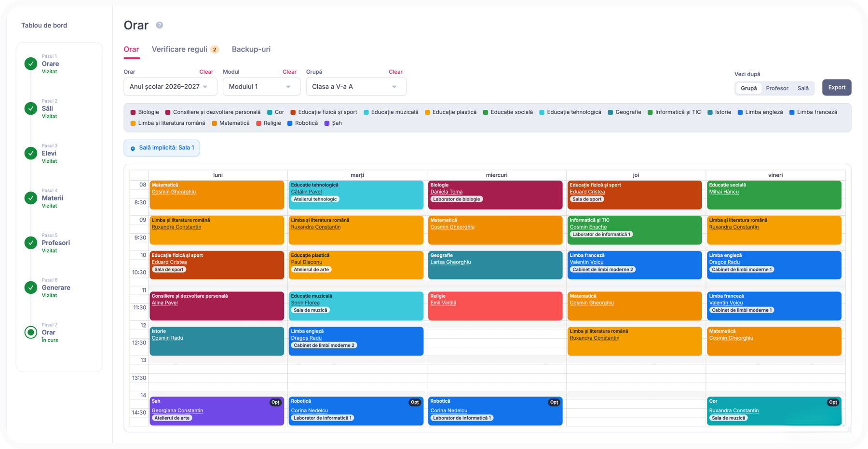Viewport: 868px width, 449px height.
Task: Click the in-progress circle for Pasul 7 Orar
Action: point(31,332)
